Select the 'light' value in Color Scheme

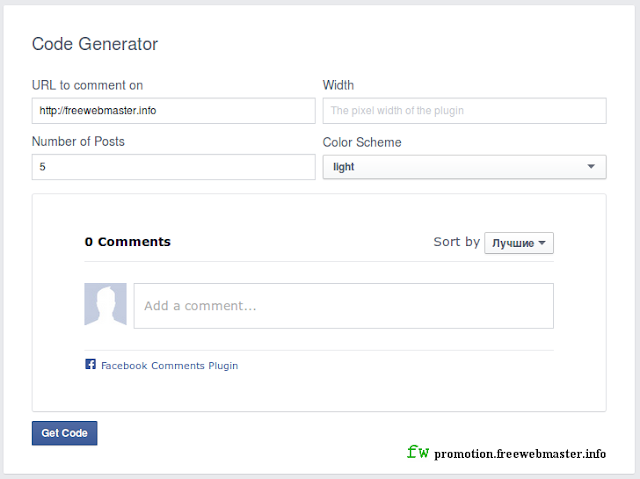[x=345, y=167]
